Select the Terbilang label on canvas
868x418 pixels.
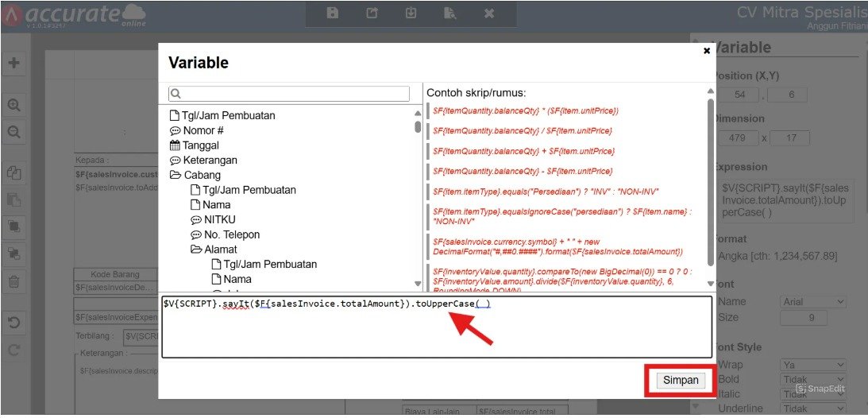click(95, 336)
